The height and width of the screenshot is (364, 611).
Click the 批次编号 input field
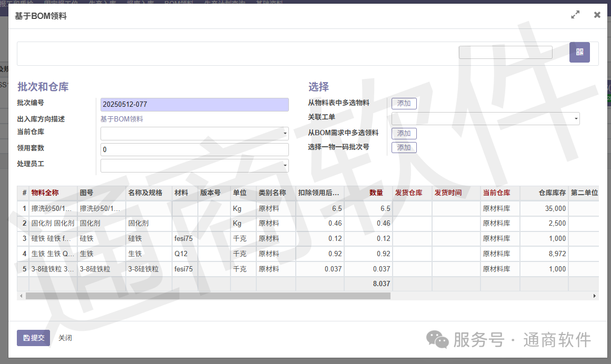pos(194,105)
